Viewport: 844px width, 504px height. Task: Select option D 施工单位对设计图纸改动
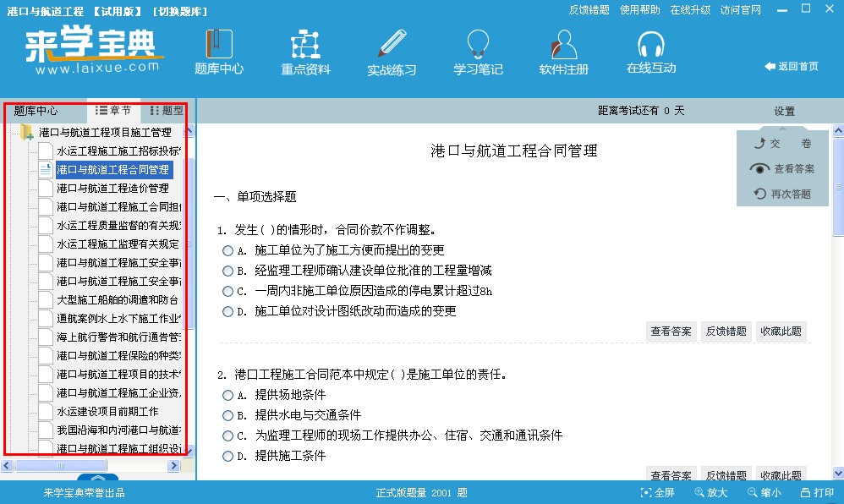(227, 311)
